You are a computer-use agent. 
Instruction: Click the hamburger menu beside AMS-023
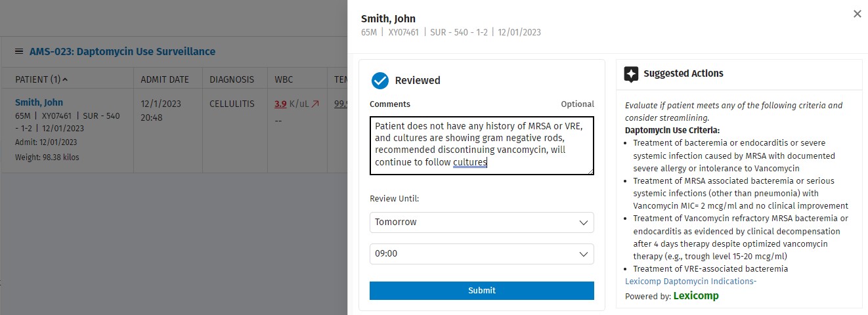[x=19, y=51]
